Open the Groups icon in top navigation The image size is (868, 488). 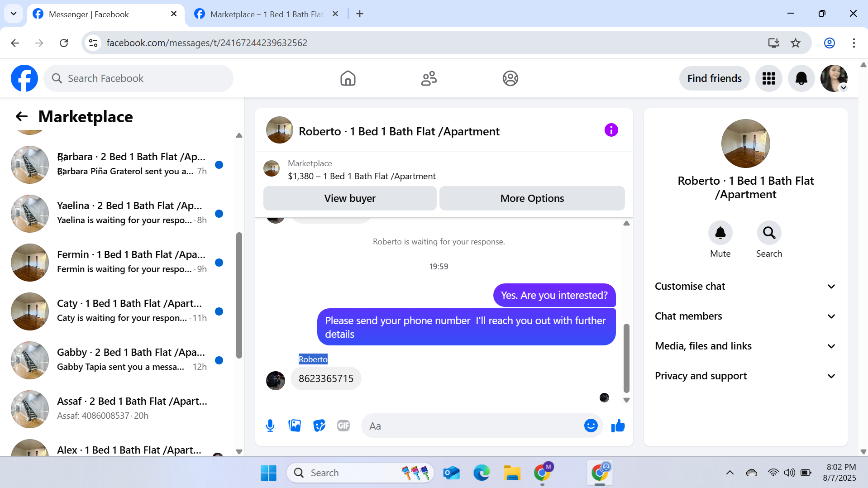[x=510, y=78]
